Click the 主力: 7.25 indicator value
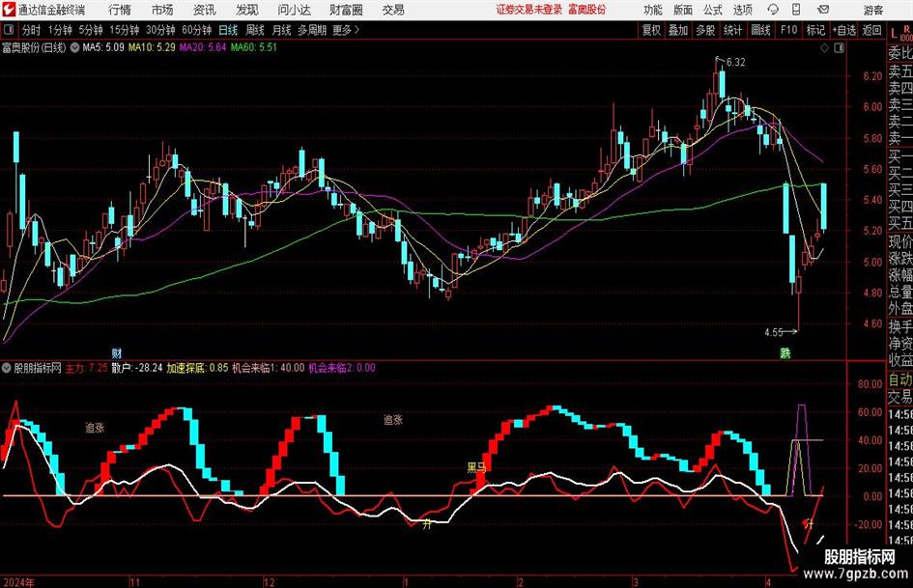Image resolution: width=913 pixels, height=588 pixels. (x=86, y=368)
